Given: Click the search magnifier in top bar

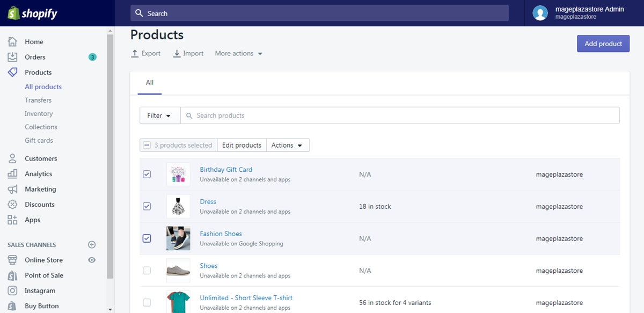Looking at the screenshot, I should 140,13.
